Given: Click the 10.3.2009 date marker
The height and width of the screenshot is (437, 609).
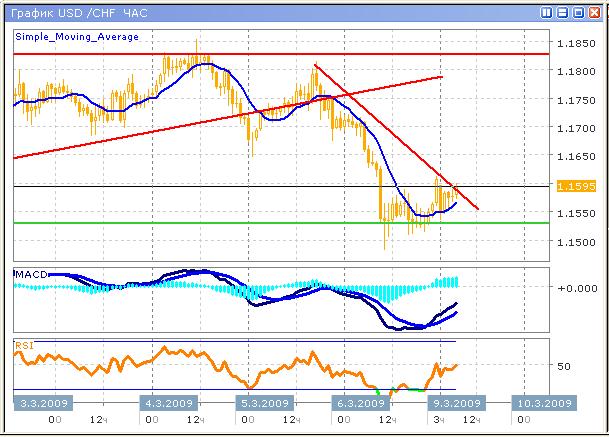Looking at the screenshot, I should 545,403.
